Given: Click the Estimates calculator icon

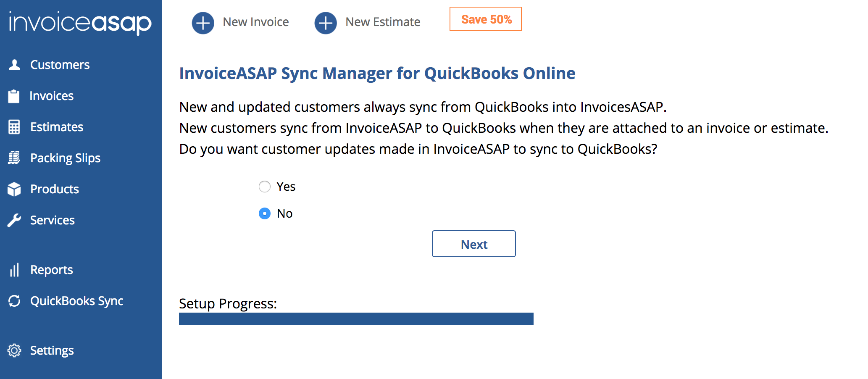Looking at the screenshot, I should [x=14, y=127].
